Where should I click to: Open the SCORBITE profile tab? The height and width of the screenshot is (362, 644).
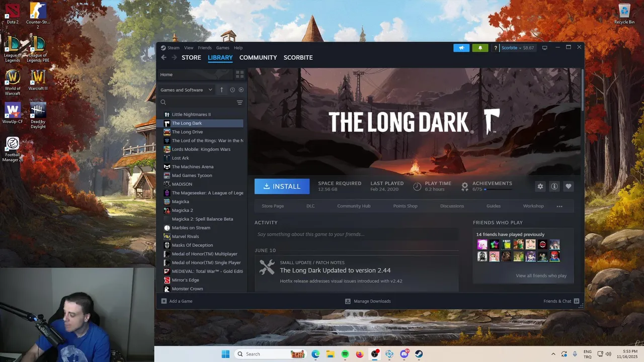coord(298,57)
